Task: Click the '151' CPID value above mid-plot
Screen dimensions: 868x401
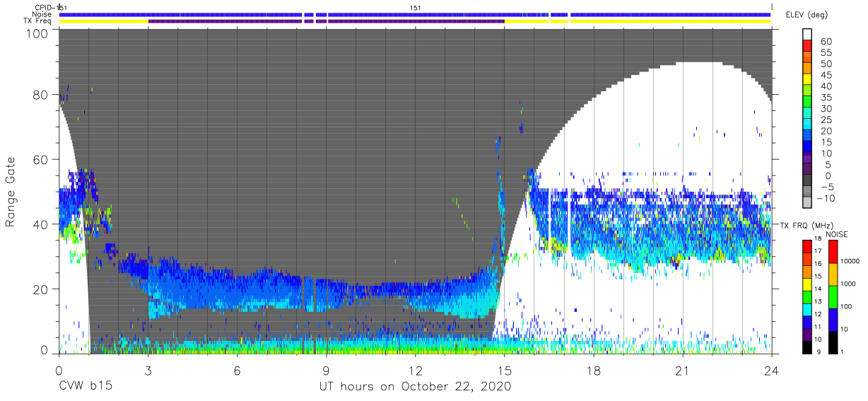Action: click(416, 7)
